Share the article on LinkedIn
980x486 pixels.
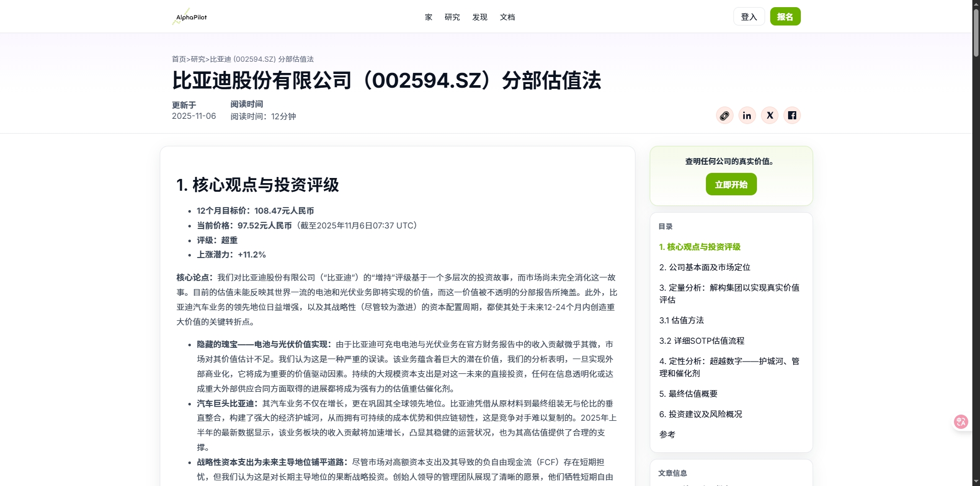tap(747, 115)
